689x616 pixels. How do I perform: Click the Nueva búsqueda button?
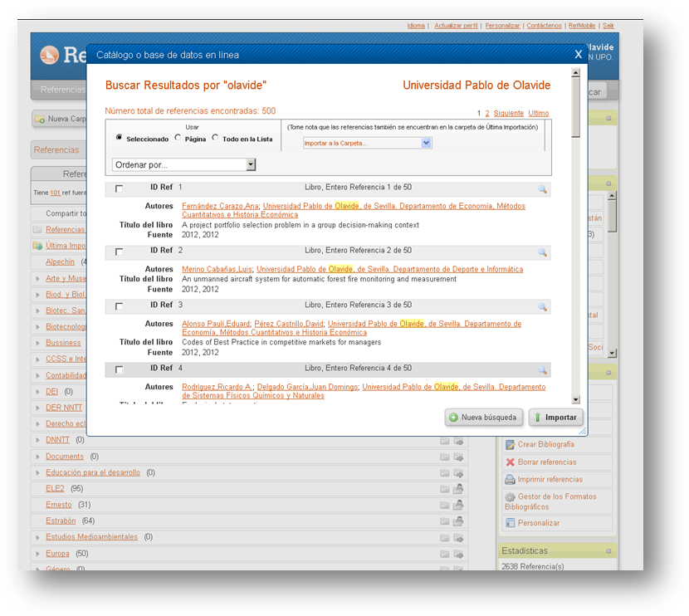coord(484,418)
